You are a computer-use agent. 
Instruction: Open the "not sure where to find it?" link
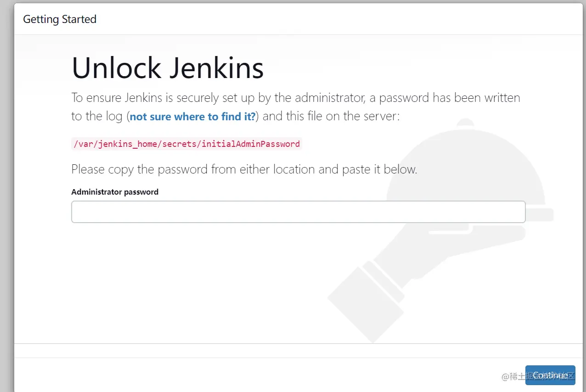point(192,117)
